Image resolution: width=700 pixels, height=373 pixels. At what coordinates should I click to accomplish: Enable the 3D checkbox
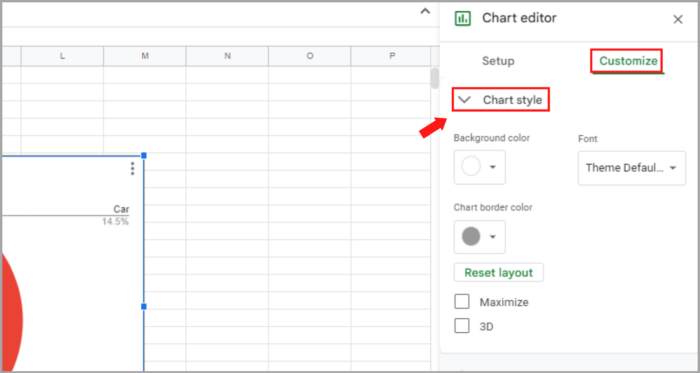462,326
